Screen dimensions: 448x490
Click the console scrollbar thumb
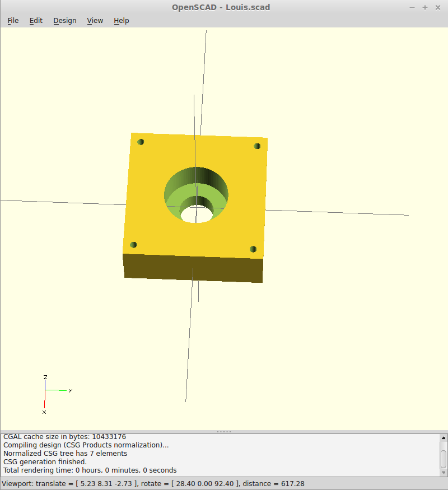(x=444, y=459)
